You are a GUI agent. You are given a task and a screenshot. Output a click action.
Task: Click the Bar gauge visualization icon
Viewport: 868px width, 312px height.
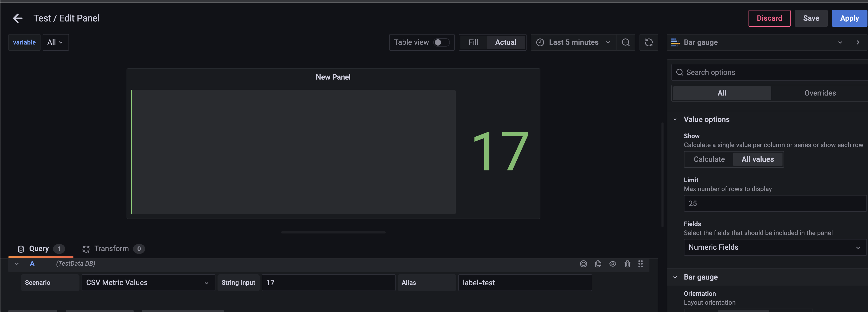pos(675,42)
